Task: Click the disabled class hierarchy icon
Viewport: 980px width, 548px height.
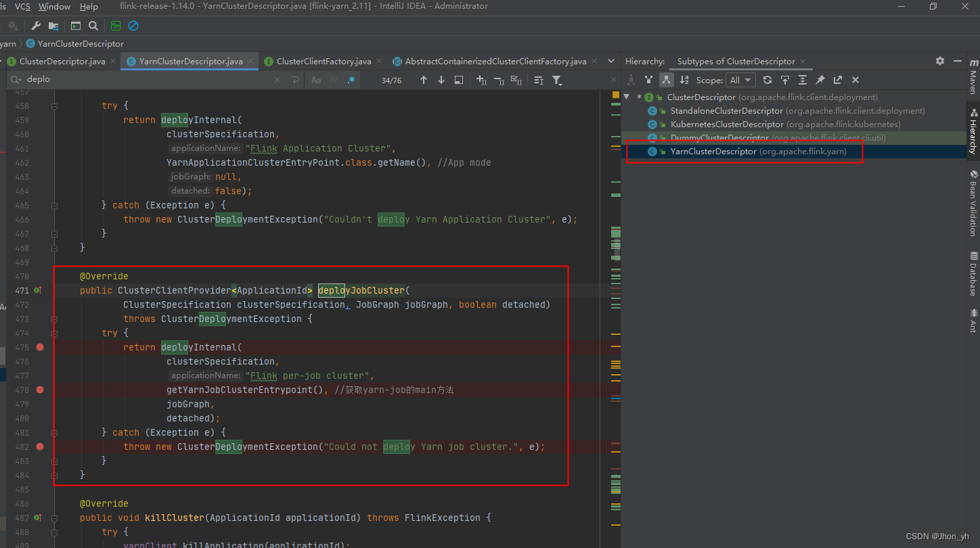Action: pos(631,80)
